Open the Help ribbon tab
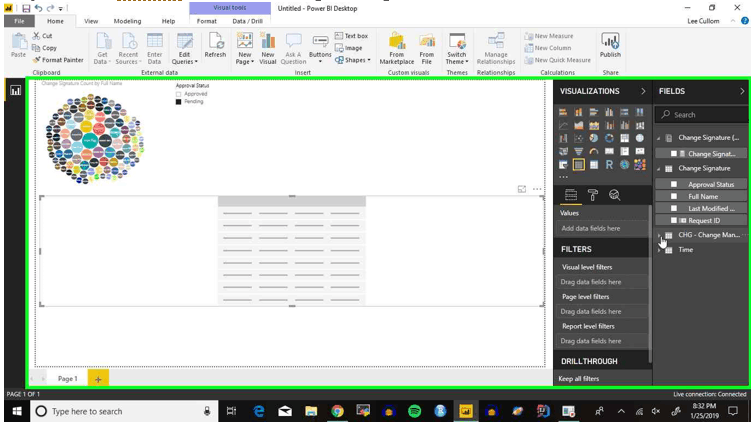 click(x=168, y=21)
